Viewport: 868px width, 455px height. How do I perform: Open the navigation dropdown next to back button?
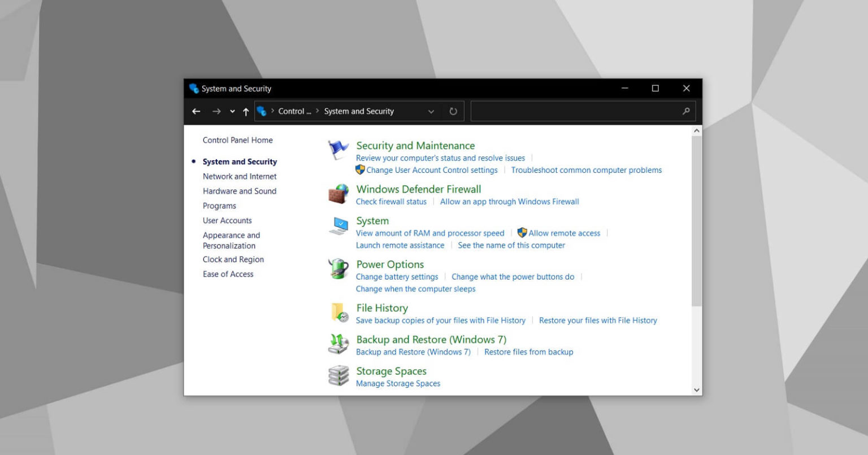[x=232, y=111]
